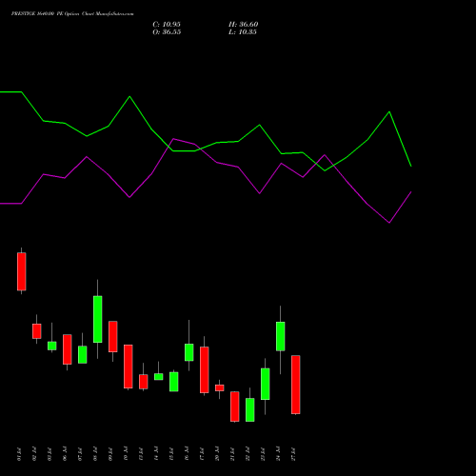Screen dimensions: 476x476
Task: Click the red candlestick for 10 Jul
Action: click(129, 367)
